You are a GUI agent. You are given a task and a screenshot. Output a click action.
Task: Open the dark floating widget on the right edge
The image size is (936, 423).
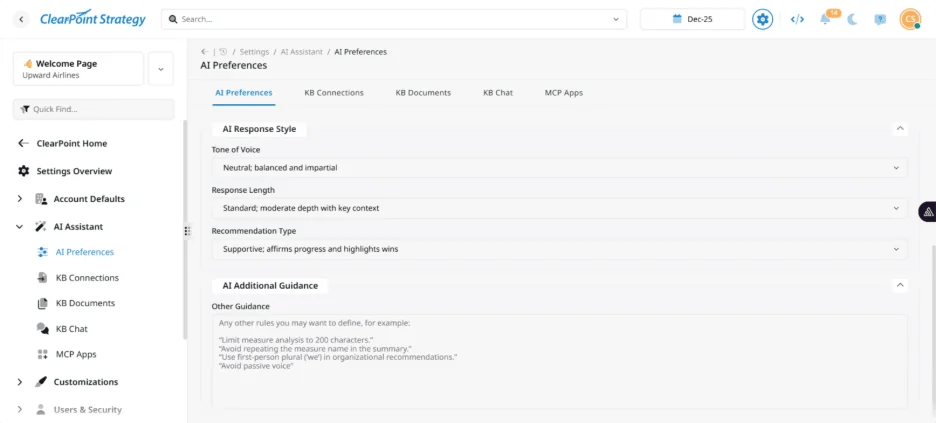point(928,212)
